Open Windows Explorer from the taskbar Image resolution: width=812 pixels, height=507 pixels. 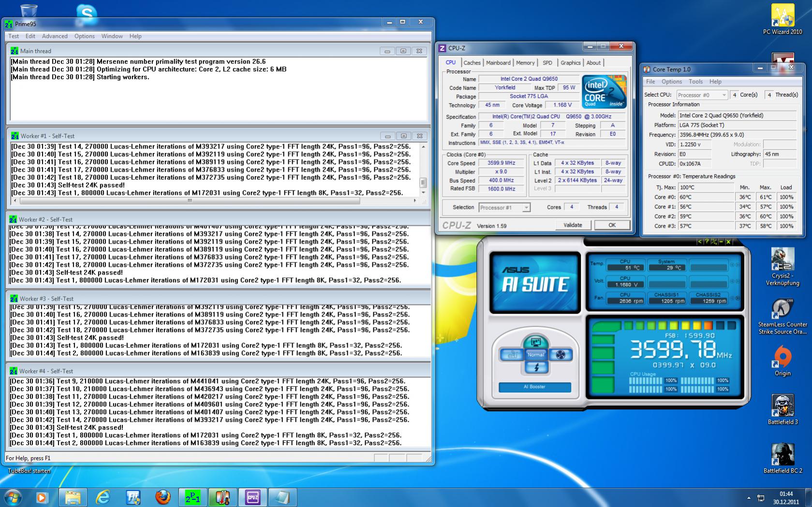pos(73,497)
